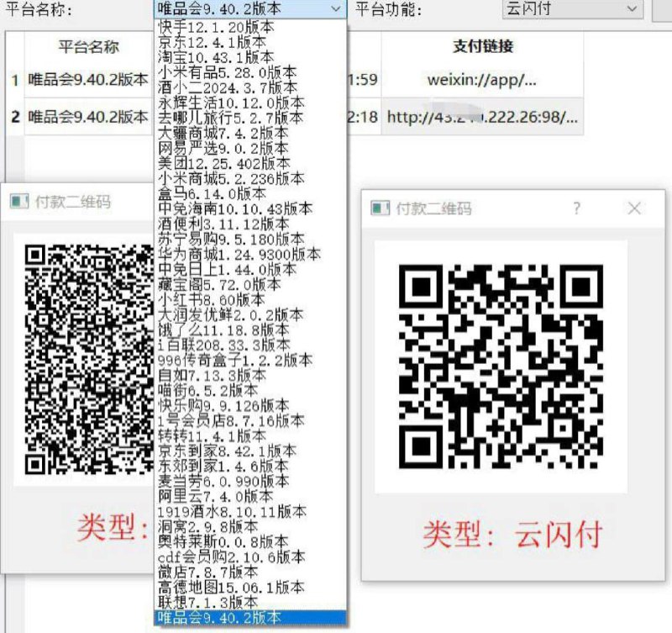This screenshot has height=633, width=672.
Task: Choose 藏宝阁5.72.0版本 option
Action: coord(249,284)
